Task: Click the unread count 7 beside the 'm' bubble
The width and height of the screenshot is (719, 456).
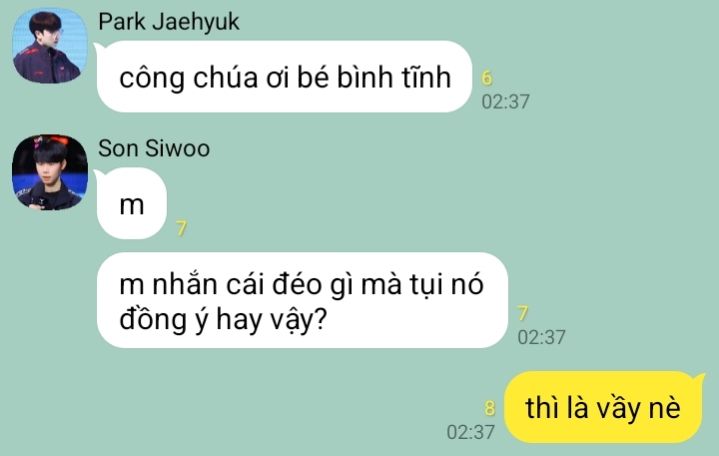Action: [x=182, y=228]
